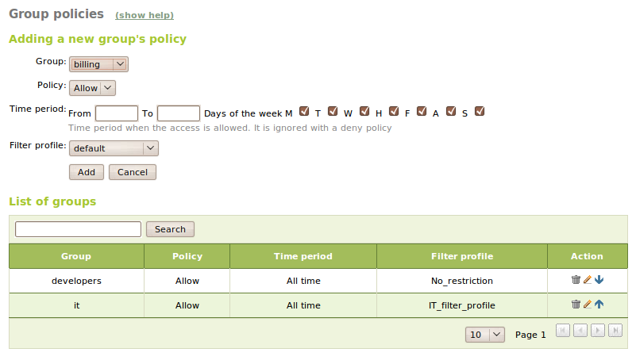Disable the Friday (F) checkbox
Viewport: 636px width, 364px height.
[422, 112]
